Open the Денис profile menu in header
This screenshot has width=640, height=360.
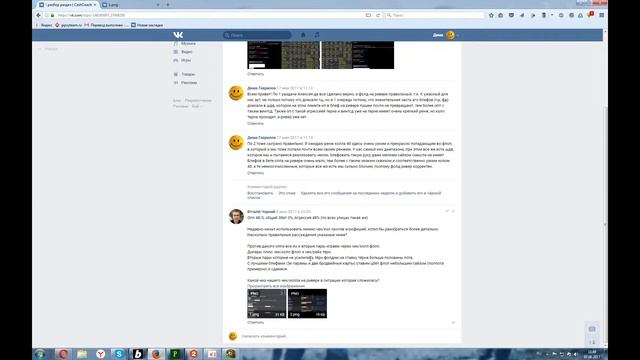click(446, 35)
